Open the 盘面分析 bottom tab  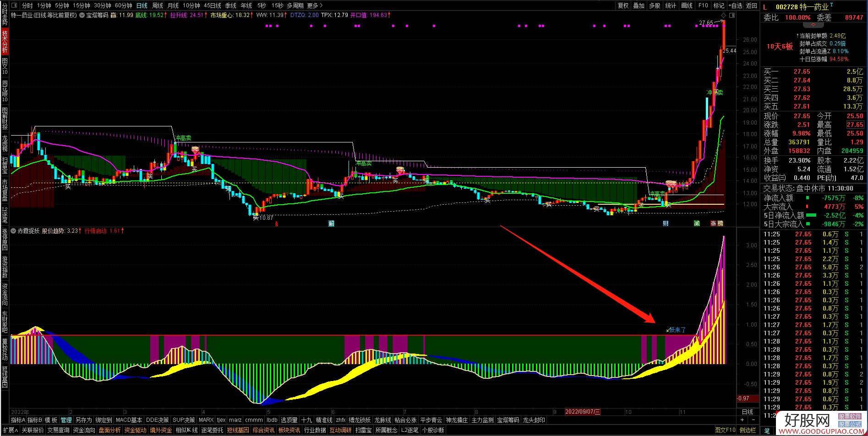(109, 430)
